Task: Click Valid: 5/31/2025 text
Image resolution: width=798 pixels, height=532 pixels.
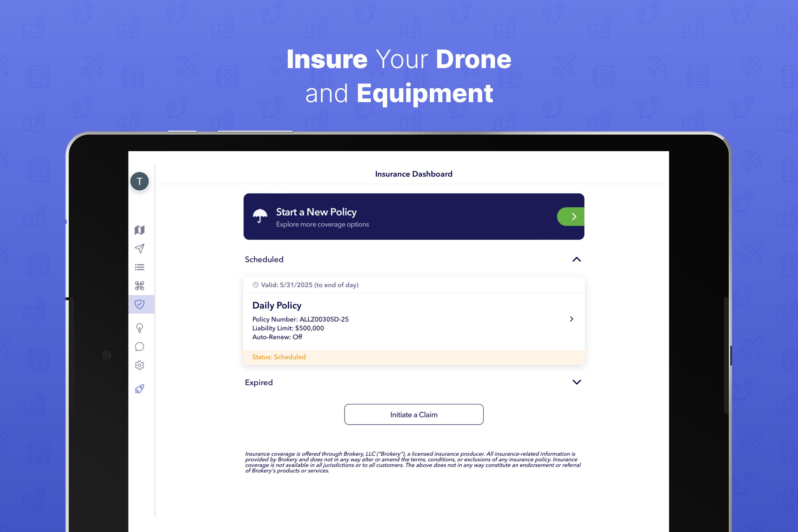Action: tap(309, 285)
